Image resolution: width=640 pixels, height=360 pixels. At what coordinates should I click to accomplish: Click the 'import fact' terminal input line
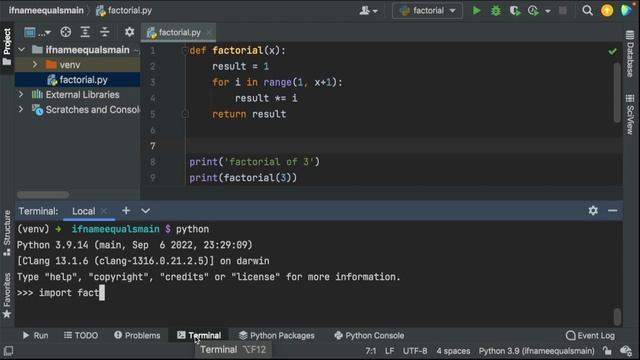click(60, 293)
